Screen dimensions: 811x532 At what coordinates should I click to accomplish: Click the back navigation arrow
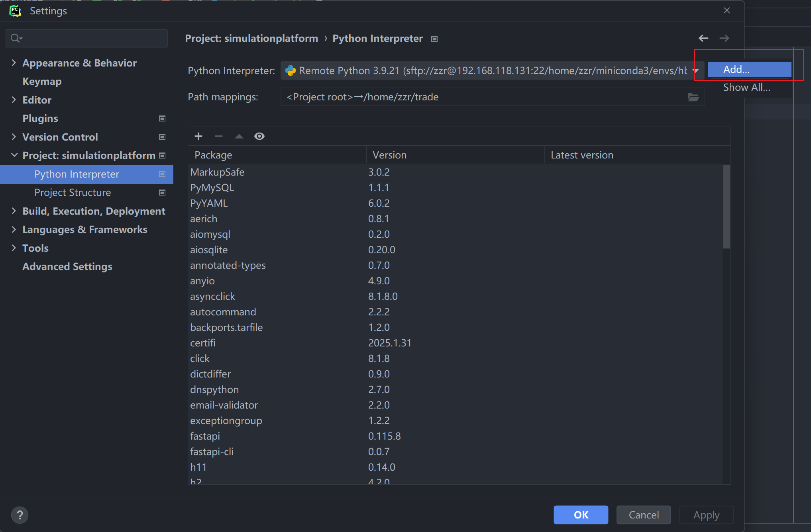point(703,38)
